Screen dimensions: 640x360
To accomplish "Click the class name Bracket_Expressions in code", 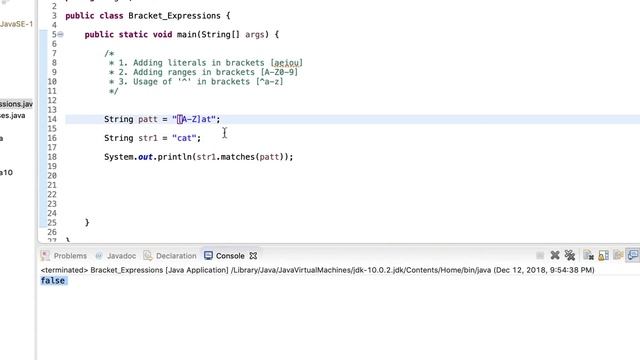I will (x=174, y=16).
